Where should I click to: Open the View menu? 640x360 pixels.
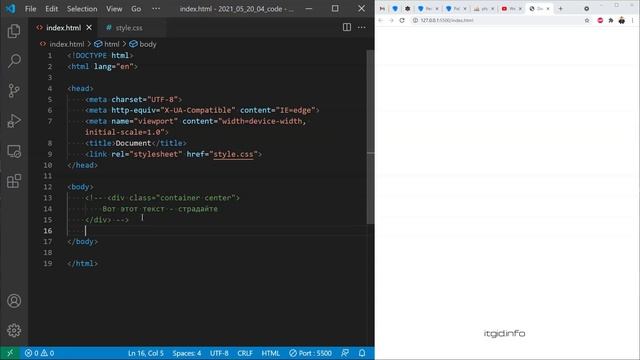click(x=114, y=9)
